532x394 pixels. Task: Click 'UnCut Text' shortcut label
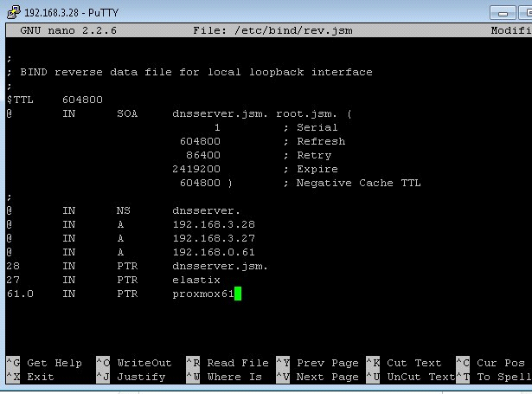420,377
